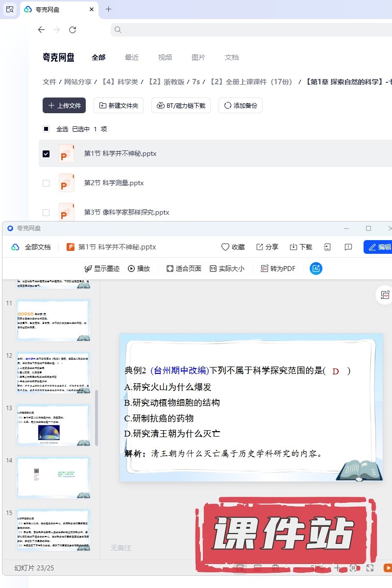Uncheck the 第1节 科学并不神秘.pptx checkbox
This screenshot has width=392, height=588.
click(46, 153)
